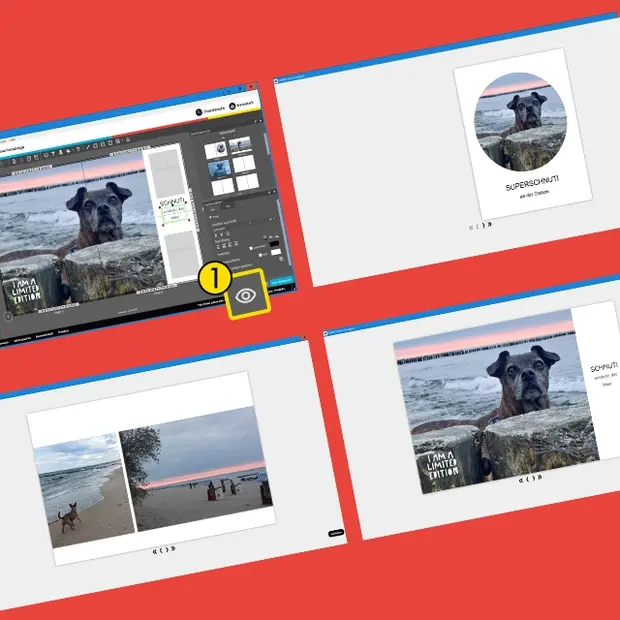
Task: Click lower gray image placeholder on page
Action: [x=181, y=253]
